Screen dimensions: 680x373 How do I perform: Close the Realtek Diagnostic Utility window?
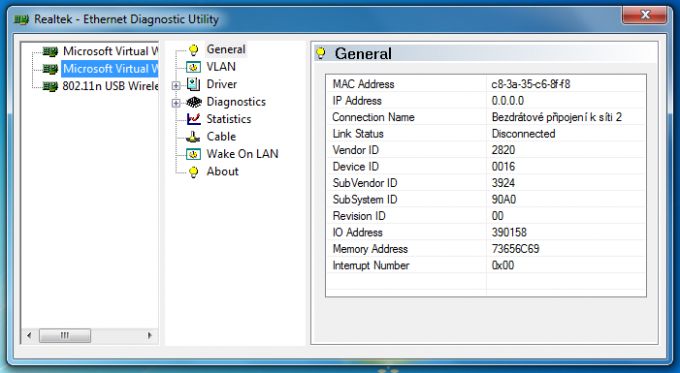pos(644,16)
